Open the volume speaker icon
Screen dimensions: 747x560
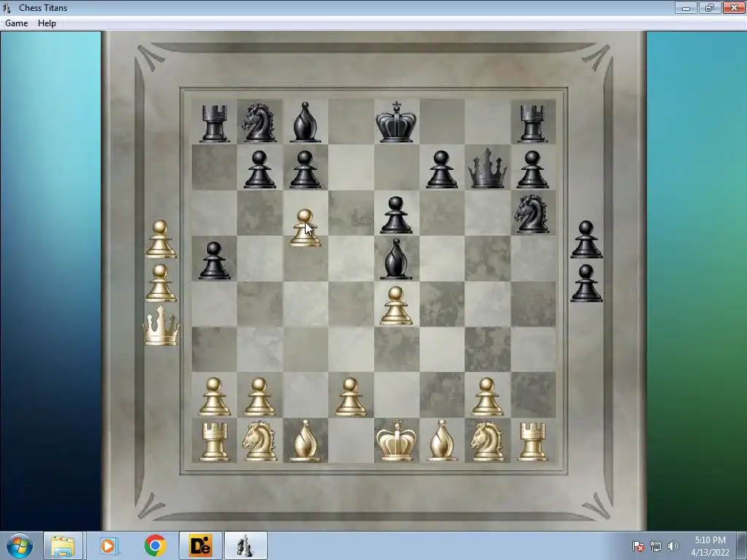tap(673, 546)
